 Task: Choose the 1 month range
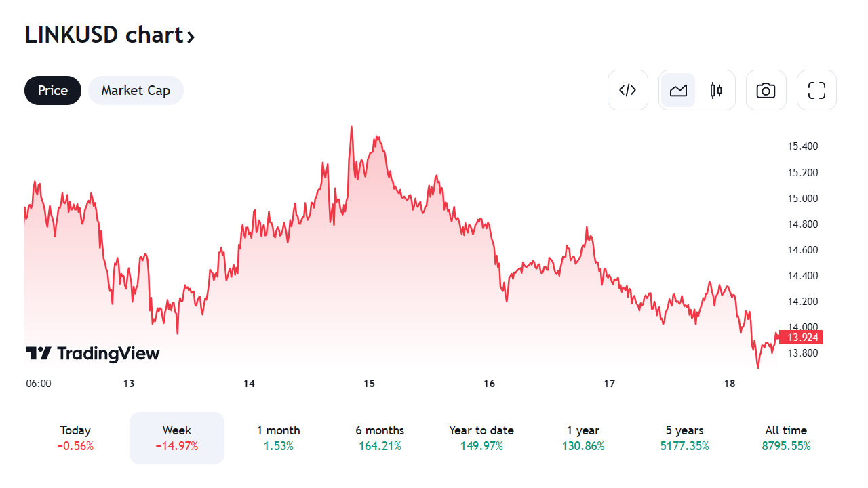(278, 438)
